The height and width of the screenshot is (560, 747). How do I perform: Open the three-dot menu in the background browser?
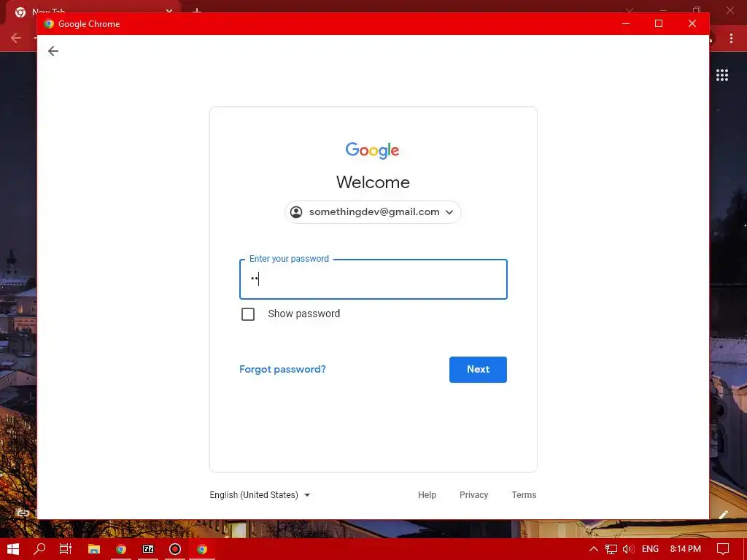coord(731,39)
